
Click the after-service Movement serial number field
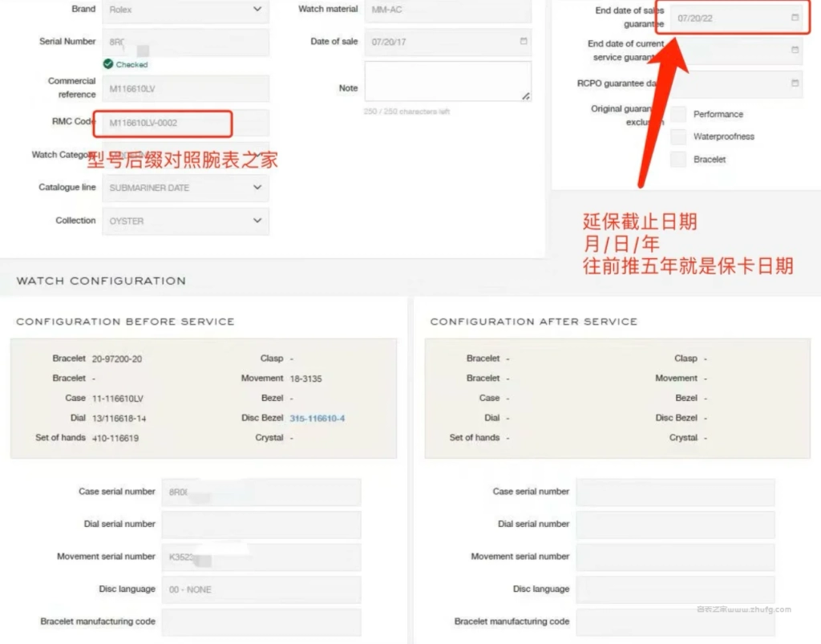674,557
